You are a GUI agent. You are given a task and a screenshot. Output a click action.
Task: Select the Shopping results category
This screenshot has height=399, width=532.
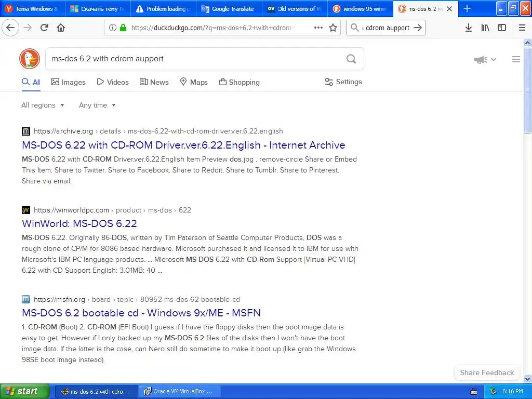239,82
